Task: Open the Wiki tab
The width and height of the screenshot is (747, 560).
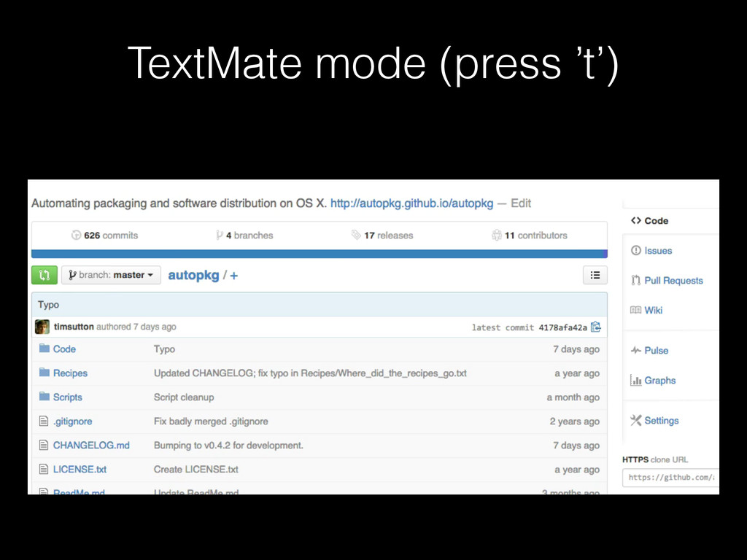Action: (x=653, y=311)
